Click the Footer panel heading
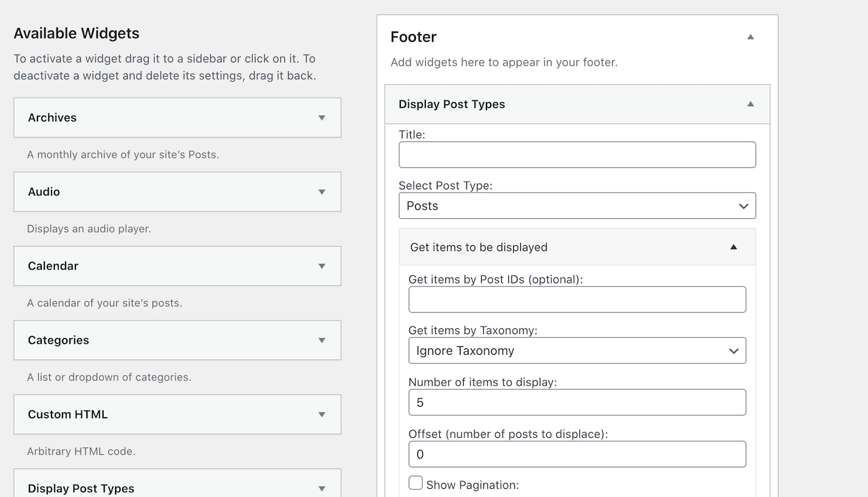This screenshot has height=497, width=868. click(x=413, y=37)
